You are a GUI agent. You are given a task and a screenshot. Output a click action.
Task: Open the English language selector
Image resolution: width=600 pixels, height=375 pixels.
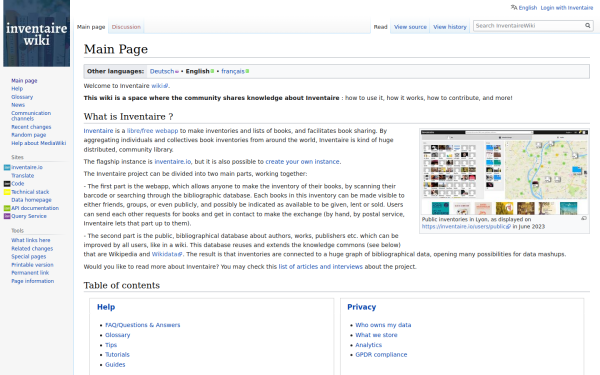click(528, 8)
